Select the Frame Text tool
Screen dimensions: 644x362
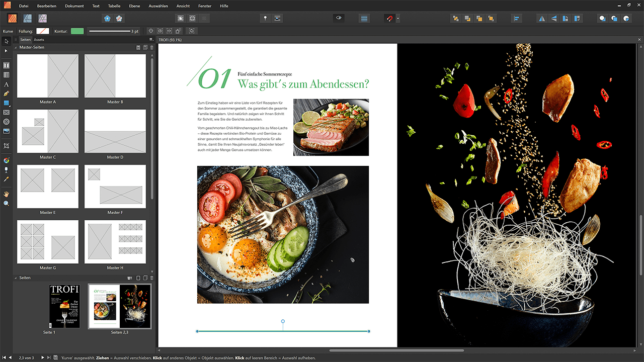[x=7, y=65]
